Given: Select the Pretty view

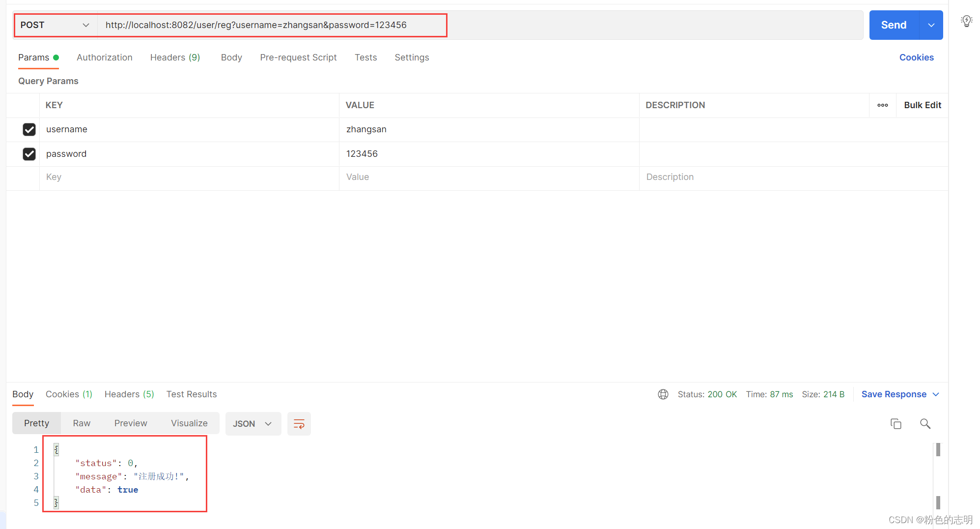Looking at the screenshot, I should tap(36, 423).
